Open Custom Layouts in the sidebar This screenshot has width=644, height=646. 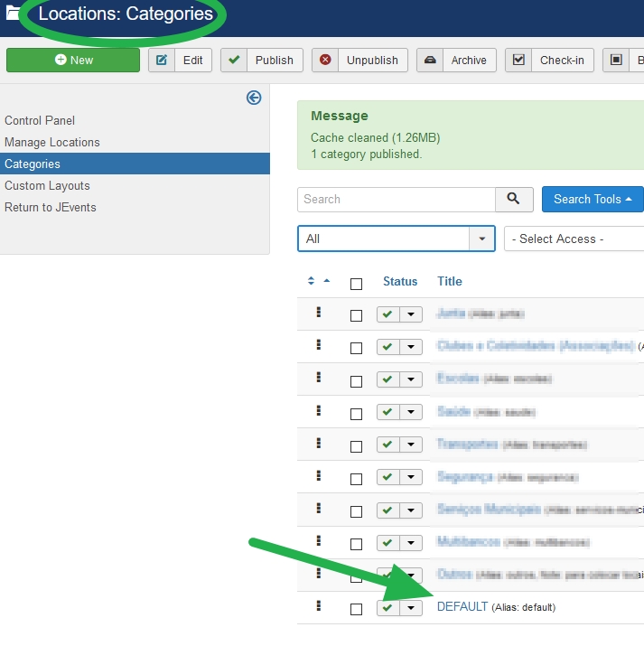[47, 185]
